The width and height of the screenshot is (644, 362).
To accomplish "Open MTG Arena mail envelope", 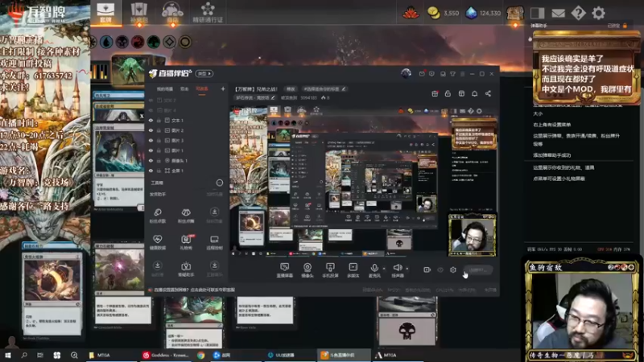I will [x=558, y=13].
